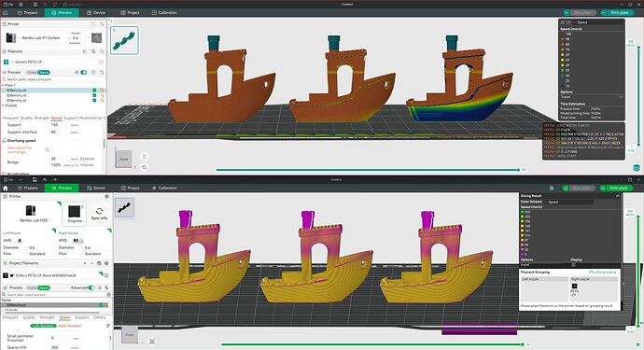Open the Left Nozzle Diameter dropdown

pyautogui.click(x=39, y=247)
